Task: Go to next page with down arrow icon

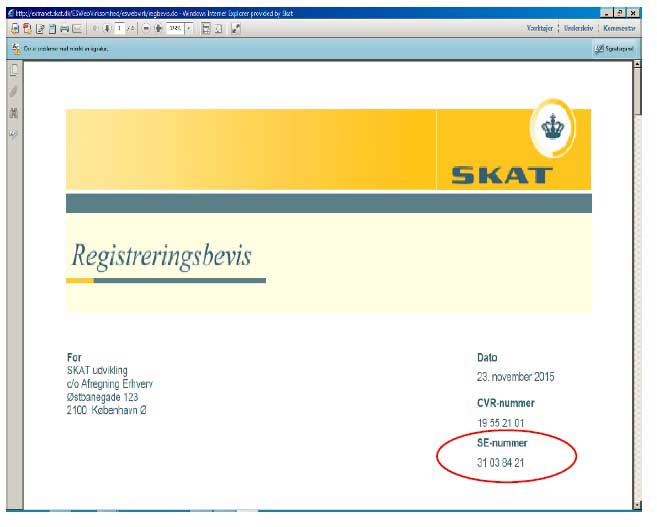Action: (x=107, y=28)
